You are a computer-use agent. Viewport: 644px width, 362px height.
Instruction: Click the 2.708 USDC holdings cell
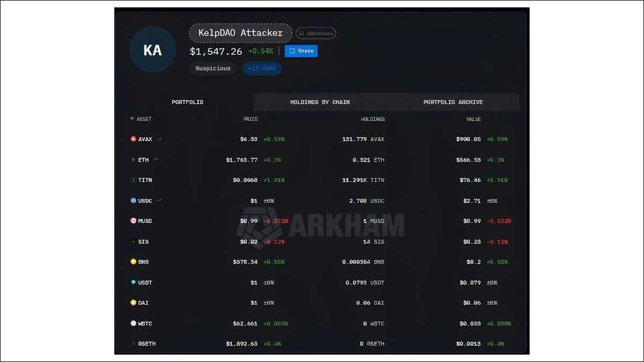(x=367, y=201)
